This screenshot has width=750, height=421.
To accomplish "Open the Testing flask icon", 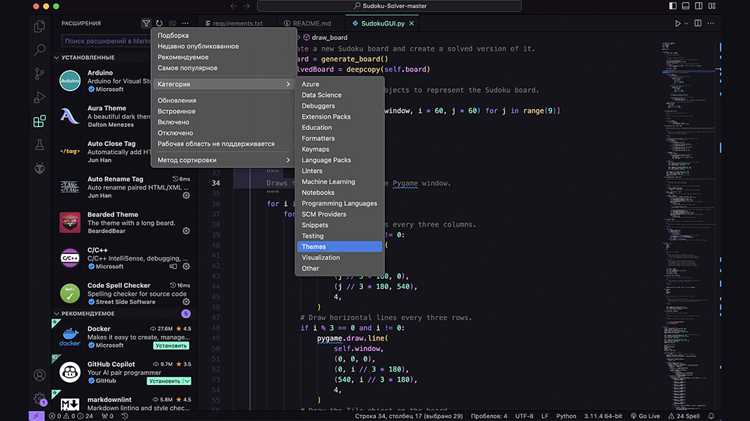I will tap(40, 144).
